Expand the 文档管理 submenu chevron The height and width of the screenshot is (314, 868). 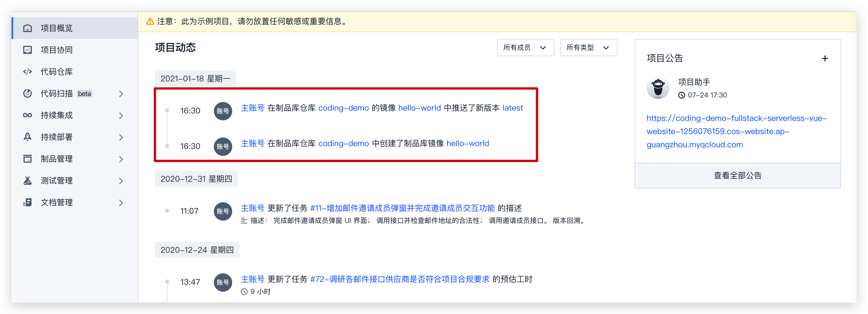pyautogui.click(x=121, y=203)
